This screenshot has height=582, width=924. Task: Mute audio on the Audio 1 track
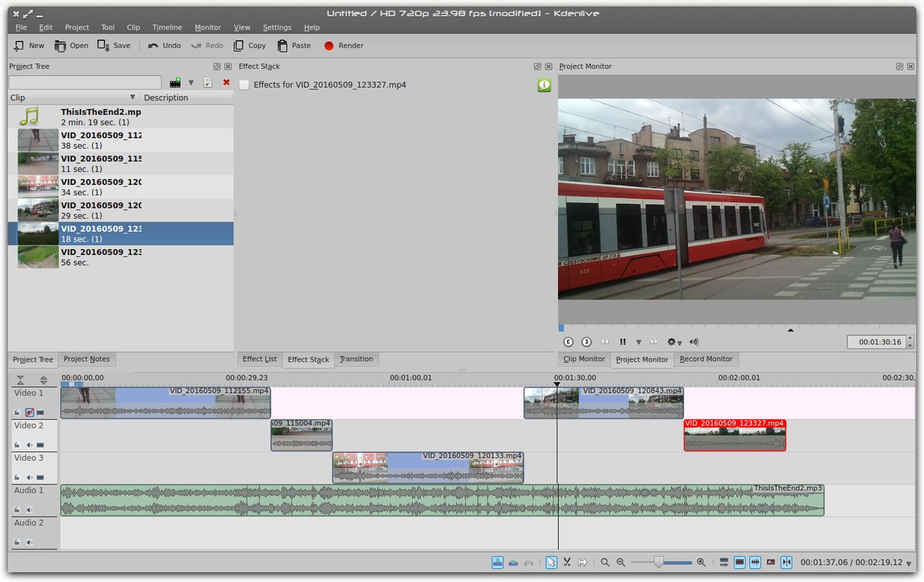(x=30, y=510)
